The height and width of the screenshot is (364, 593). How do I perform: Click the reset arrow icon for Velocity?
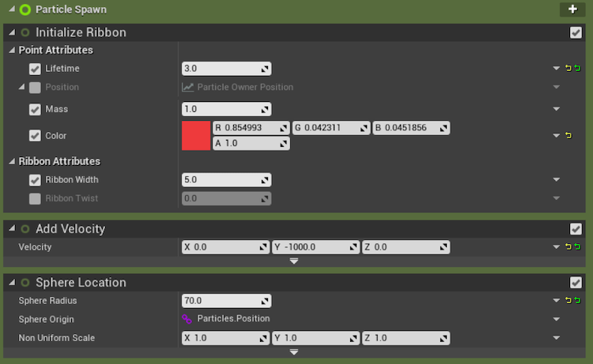point(568,247)
